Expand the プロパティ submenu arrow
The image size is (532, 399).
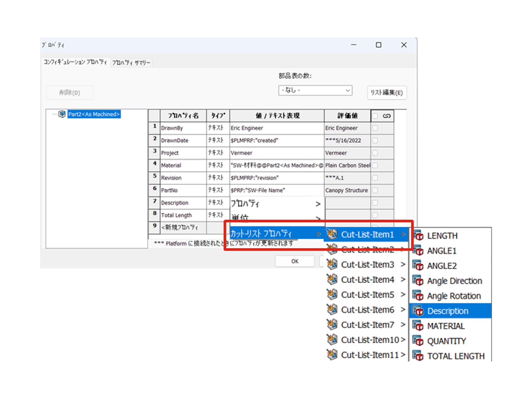coord(318,204)
